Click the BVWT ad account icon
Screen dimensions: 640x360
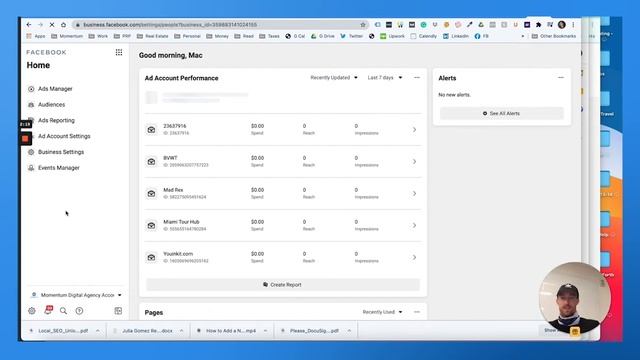(x=151, y=162)
